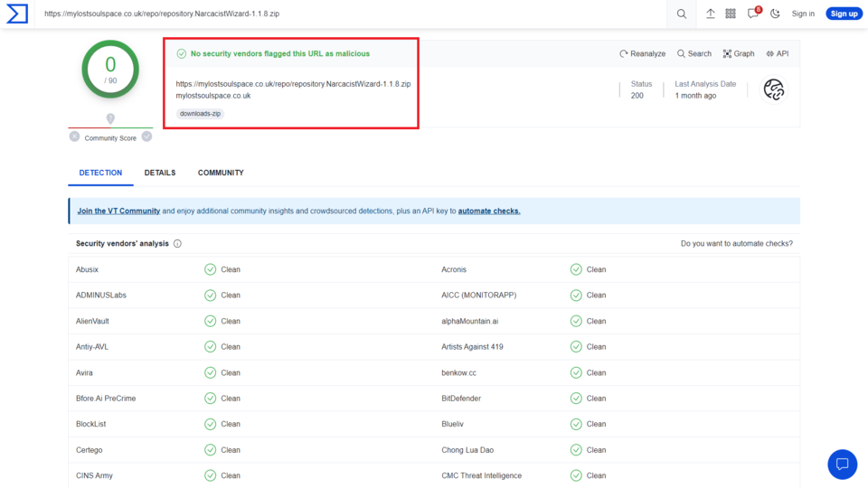The height and width of the screenshot is (488, 868).
Task: Click the URL search input field
Action: 349,14
